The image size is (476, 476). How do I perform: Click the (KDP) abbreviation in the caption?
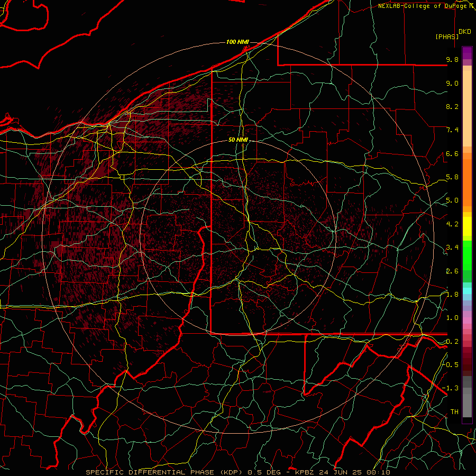point(231,472)
